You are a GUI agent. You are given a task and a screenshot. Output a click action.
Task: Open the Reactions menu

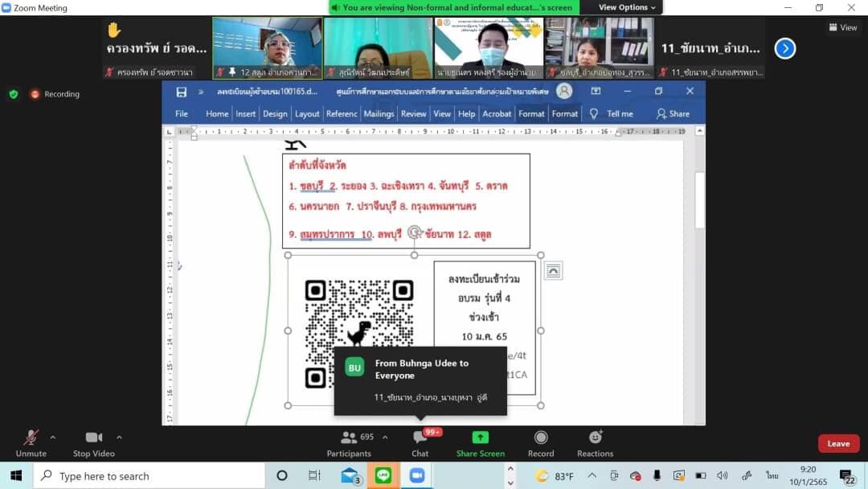(x=595, y=438)
